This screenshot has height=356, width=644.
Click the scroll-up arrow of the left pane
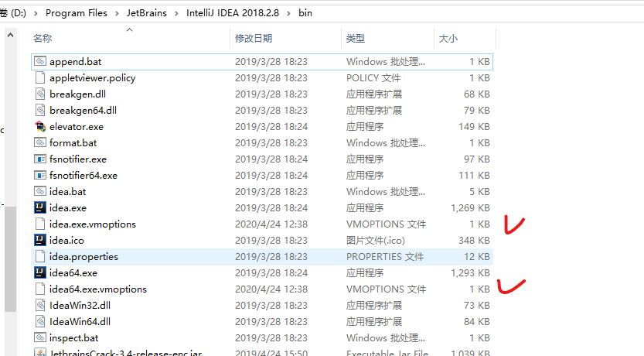tap(10, 36)
